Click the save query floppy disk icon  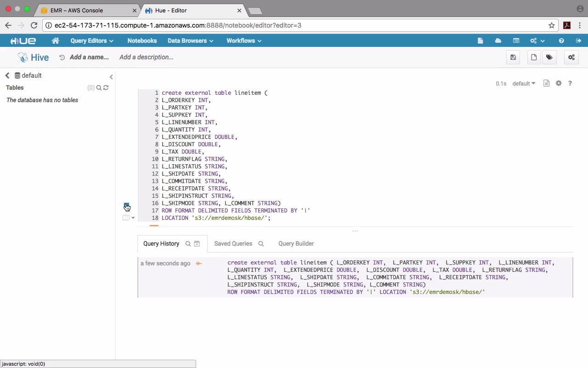pyautogui.click(x=513, y=57)
